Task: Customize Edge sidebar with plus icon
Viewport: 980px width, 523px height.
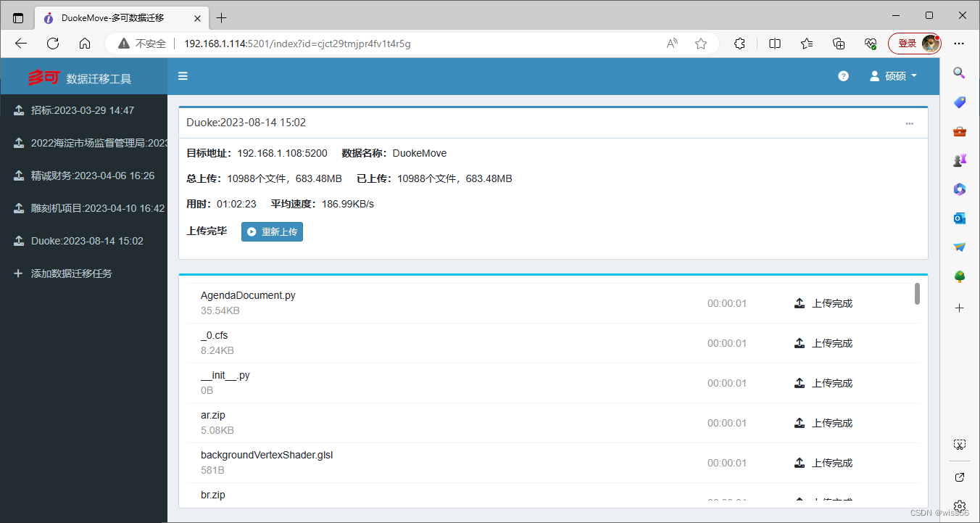Action: click(x=959, y=308)
